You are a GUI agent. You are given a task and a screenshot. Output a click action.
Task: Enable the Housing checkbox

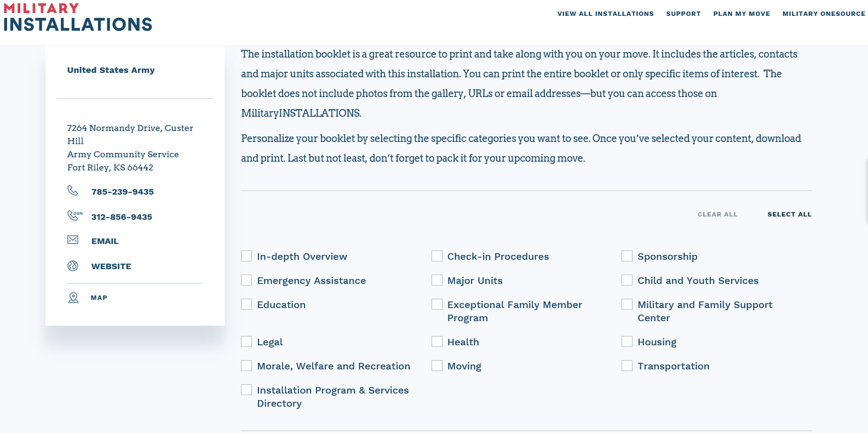627,341
